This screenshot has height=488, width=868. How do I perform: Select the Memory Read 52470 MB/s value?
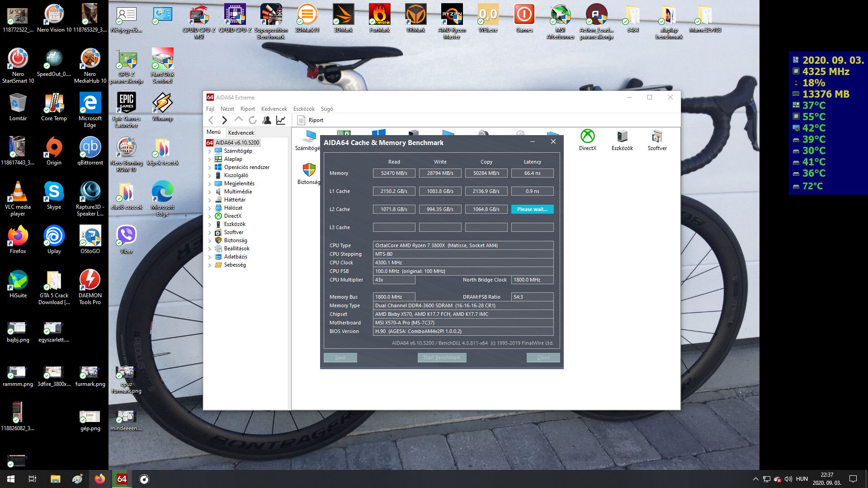[x=394, y=173]
